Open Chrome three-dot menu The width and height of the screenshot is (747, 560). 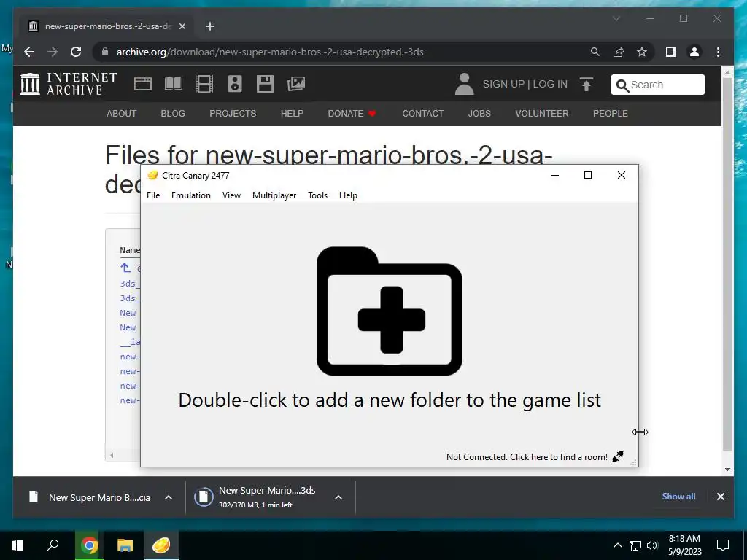coord(718,52)
